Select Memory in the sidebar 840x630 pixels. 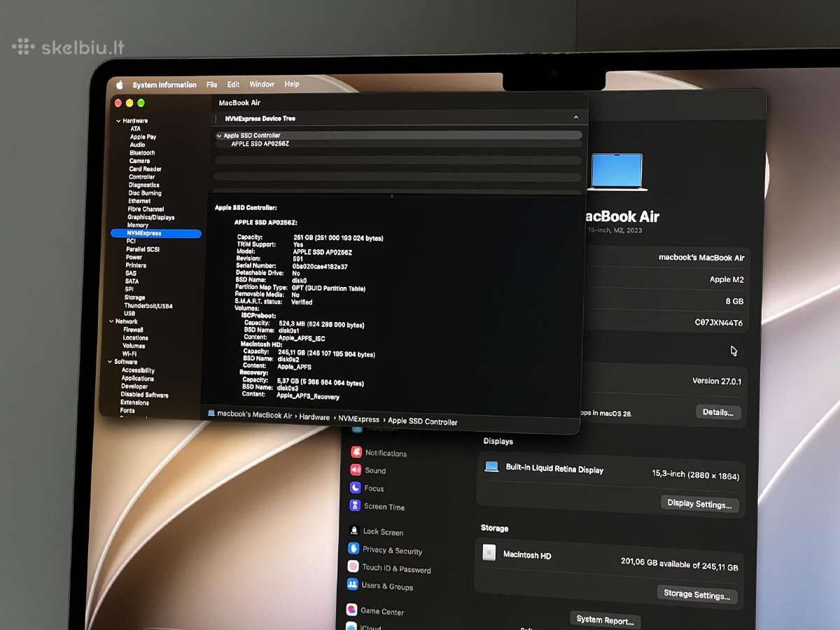tap(137, 225)
